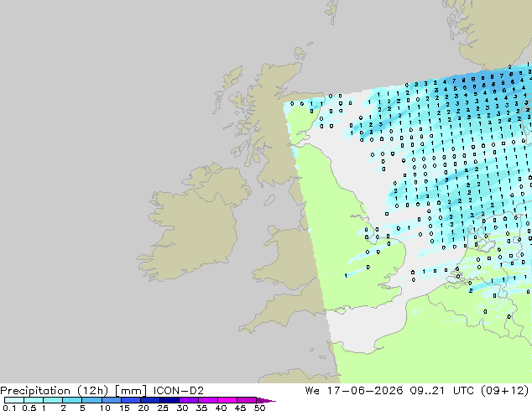This screenshot has width=532, height=411.
Task: Click the 0.1–0.5 mm lightest cyan legend swatch
Action: pos(14,400)
